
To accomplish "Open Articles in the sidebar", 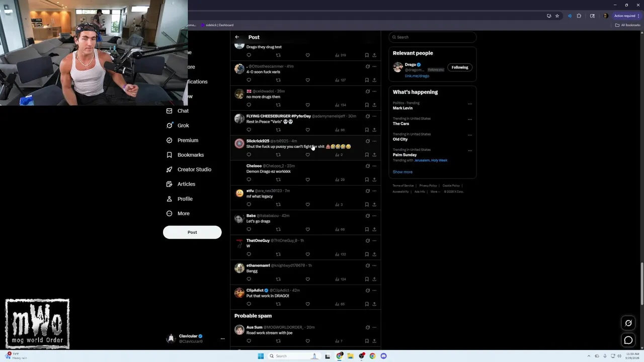I will point(181,184).
